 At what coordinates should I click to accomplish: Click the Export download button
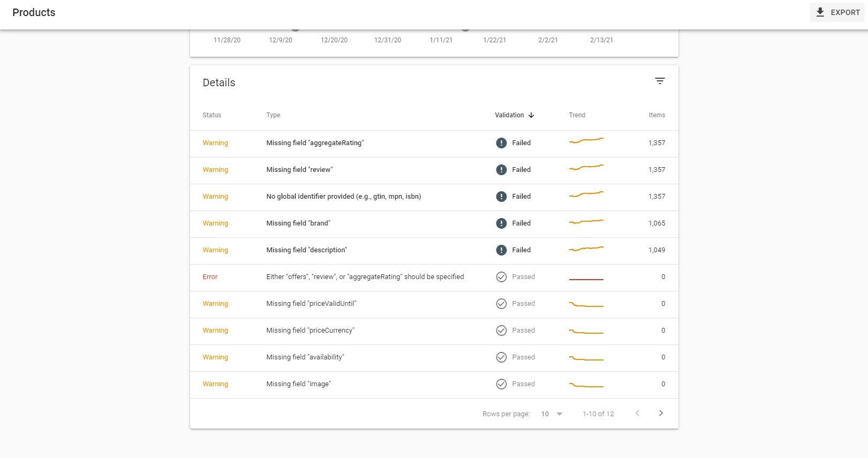(x=837, y=12)
